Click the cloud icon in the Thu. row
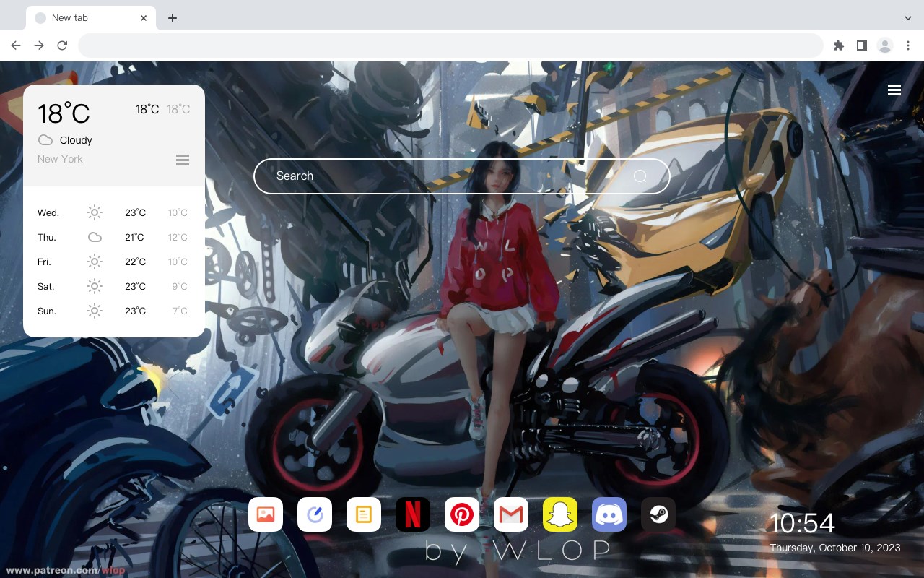Viewport: 924px width, 578px height. pyautogui.click(x=95, y=237)
